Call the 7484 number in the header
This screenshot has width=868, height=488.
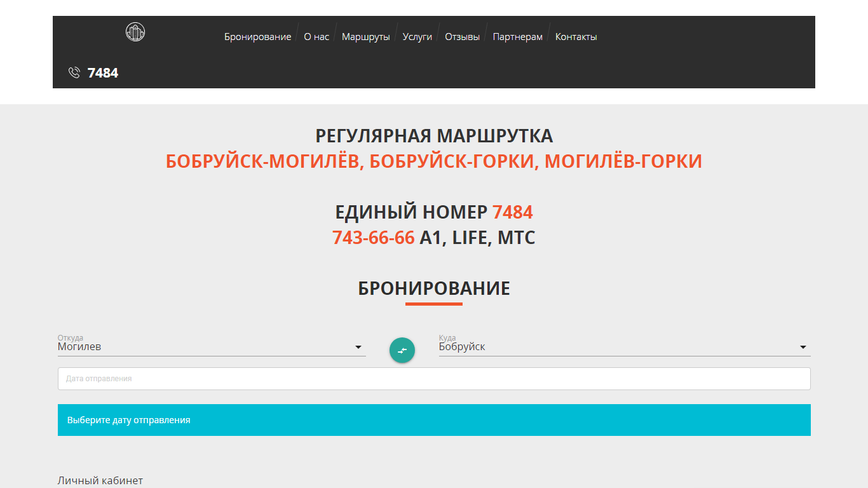pyautogui.click(x=103, y=73)
